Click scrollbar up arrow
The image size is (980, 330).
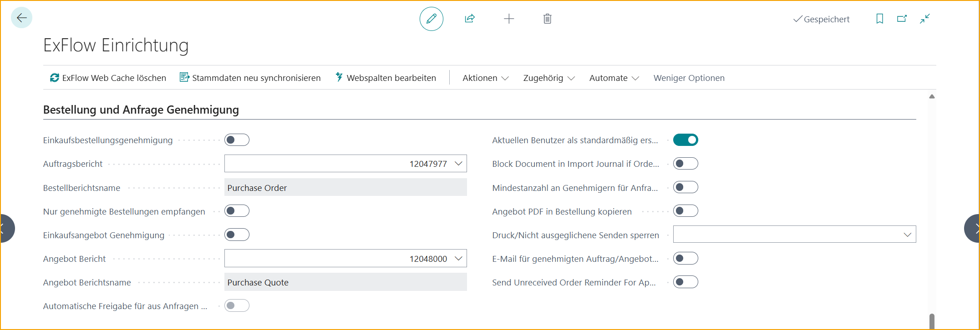click(932, 96)
